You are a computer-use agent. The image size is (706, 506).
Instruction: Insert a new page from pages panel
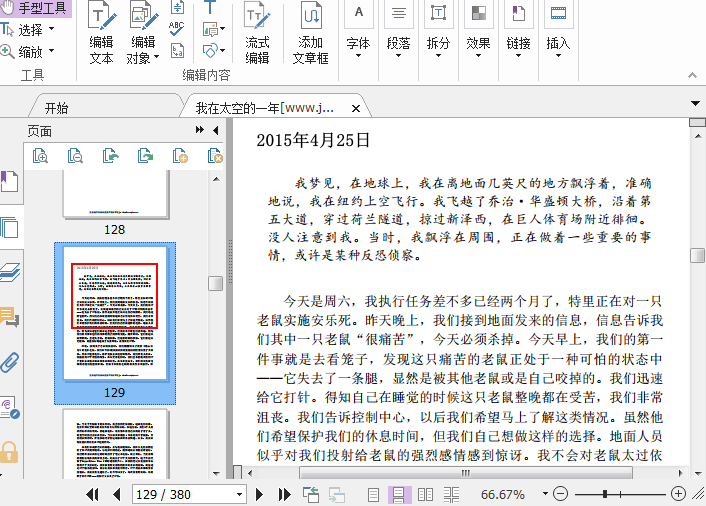tap(180, 156)
